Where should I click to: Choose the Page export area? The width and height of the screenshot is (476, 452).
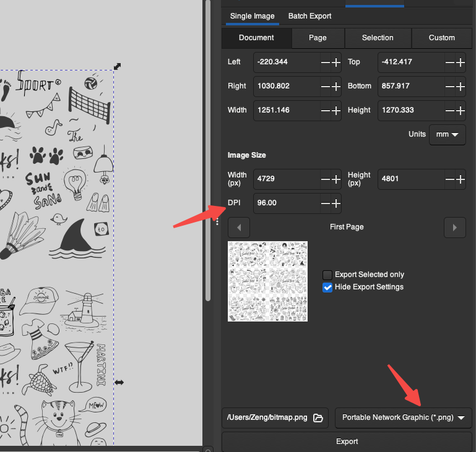point(318,38)
